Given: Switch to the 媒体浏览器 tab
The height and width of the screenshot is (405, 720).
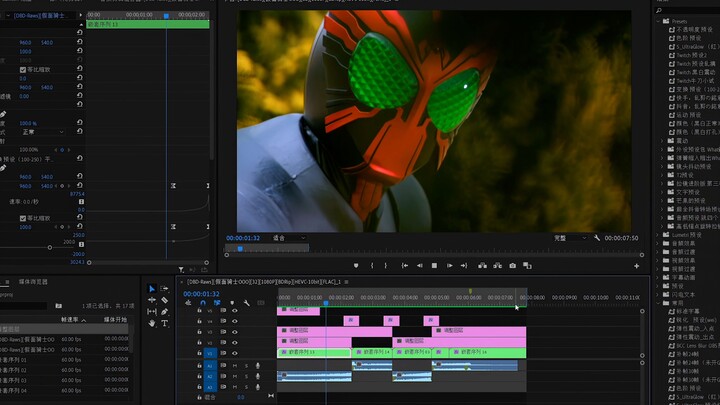Looking at the screenshot, I should click(33, 281).
